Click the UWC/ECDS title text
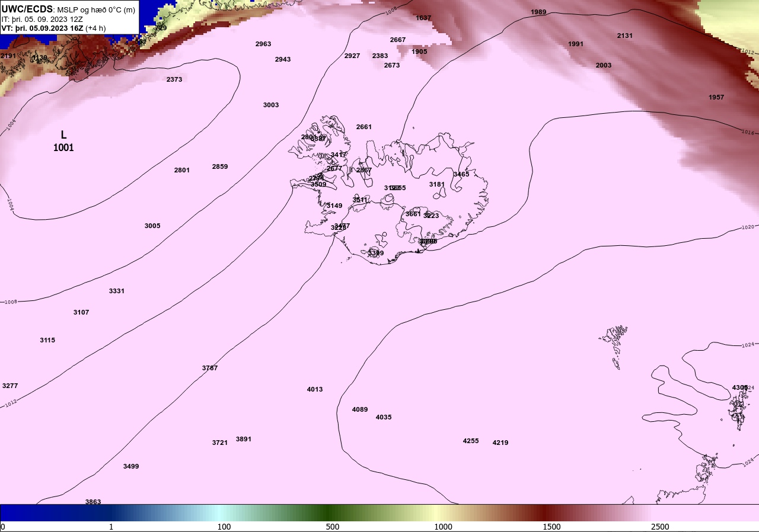 [x=27, y=9]
